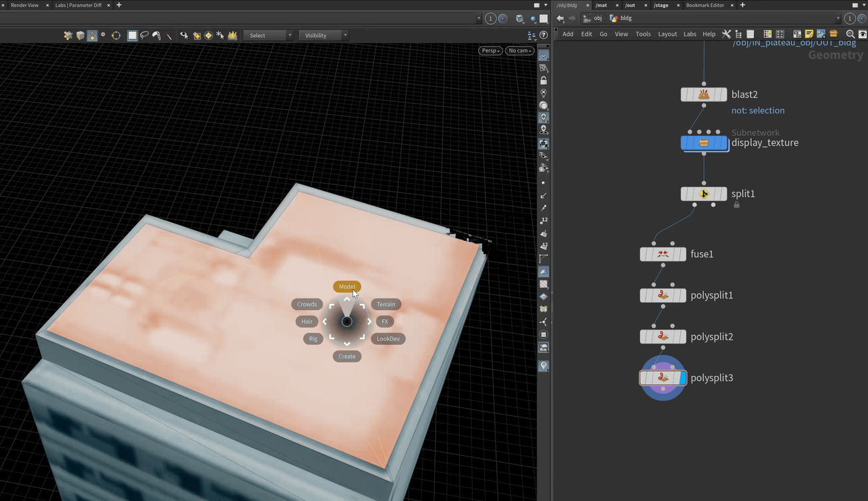The image size is (868, 501).
Task: Open the No cam camera dropdown
Action: 519,50
